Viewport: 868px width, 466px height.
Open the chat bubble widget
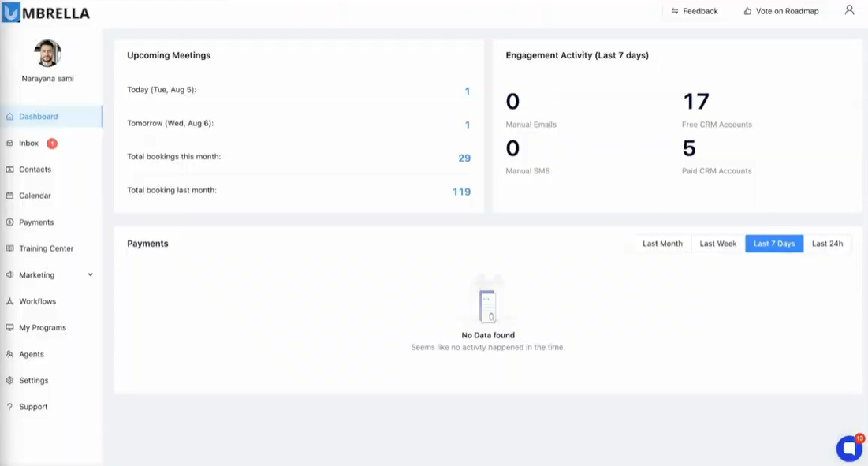pyautogui.click(x=849, y=449)
